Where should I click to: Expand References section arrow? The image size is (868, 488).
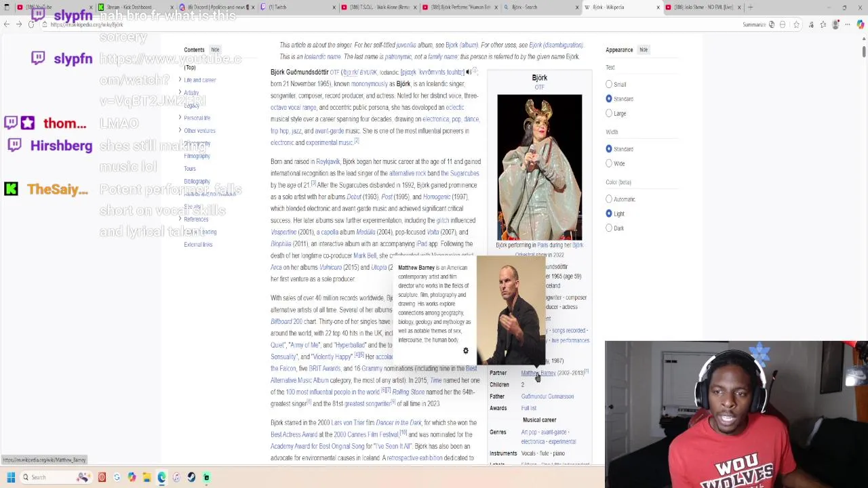pyautogui.click(x=180, y=219)
